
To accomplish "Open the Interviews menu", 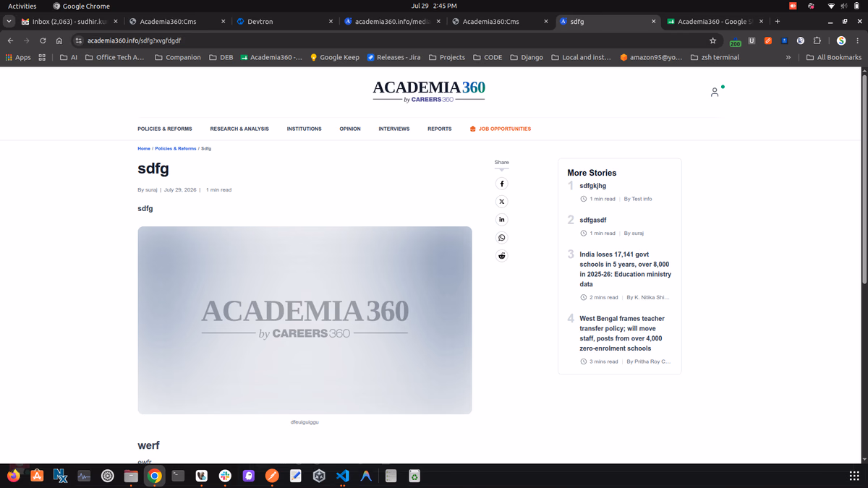I will (394, 129).
